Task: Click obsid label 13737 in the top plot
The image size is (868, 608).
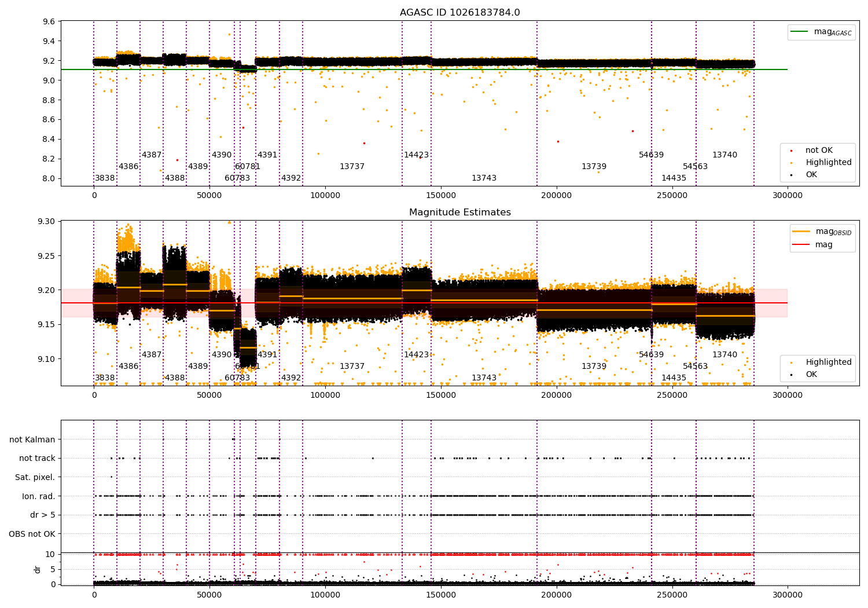Action: 352,166
